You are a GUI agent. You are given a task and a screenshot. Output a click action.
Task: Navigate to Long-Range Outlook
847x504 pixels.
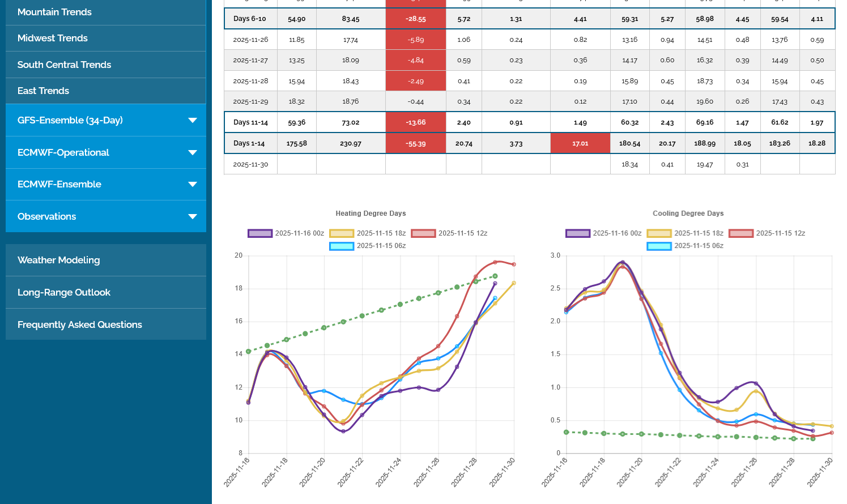point(63,292)
